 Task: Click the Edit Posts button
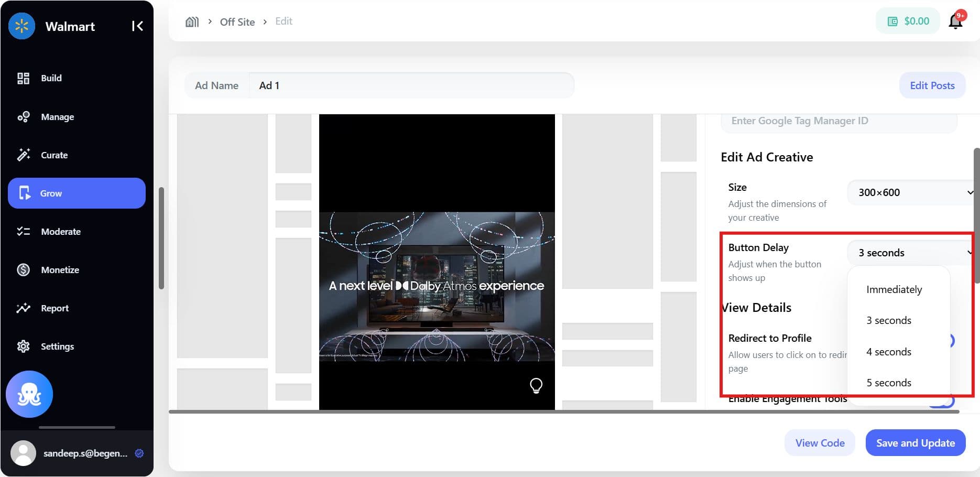pos(932,85)
